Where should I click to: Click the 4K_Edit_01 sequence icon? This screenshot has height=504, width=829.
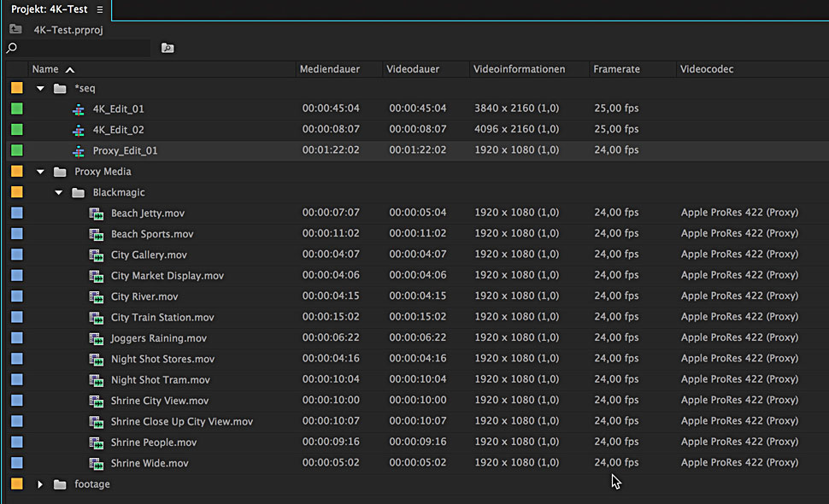tap(79, 108)
